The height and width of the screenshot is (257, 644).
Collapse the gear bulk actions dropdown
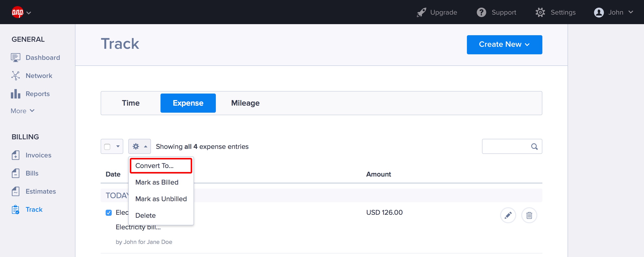coord(139,147)
